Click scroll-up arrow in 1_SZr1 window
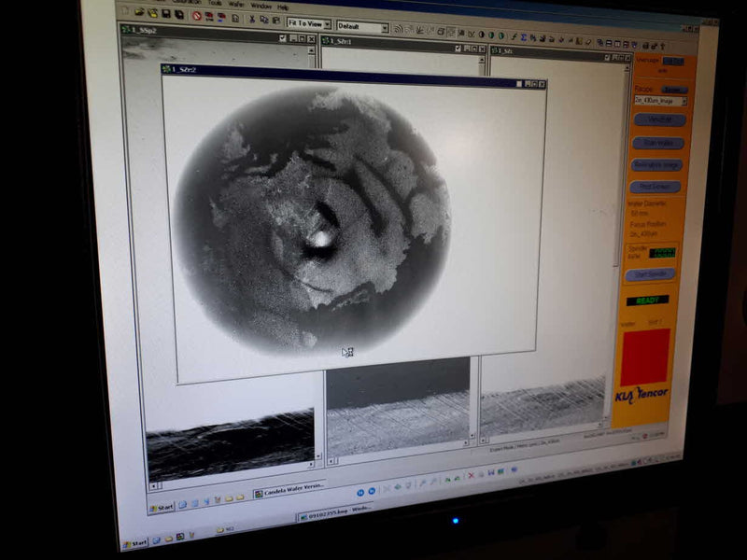 [481, 60]
